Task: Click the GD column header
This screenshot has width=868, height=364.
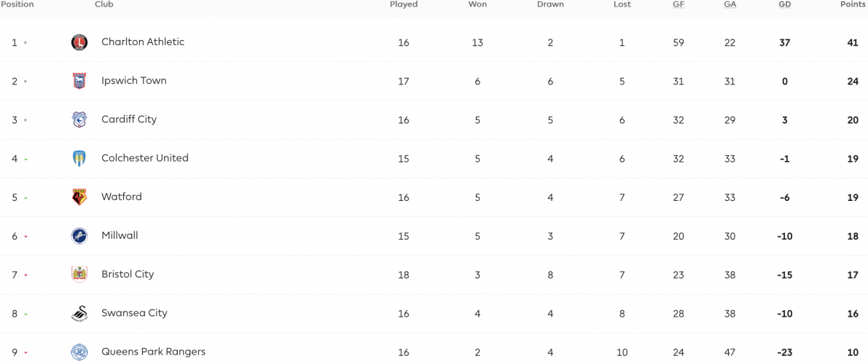Action: tap(785, 4)
